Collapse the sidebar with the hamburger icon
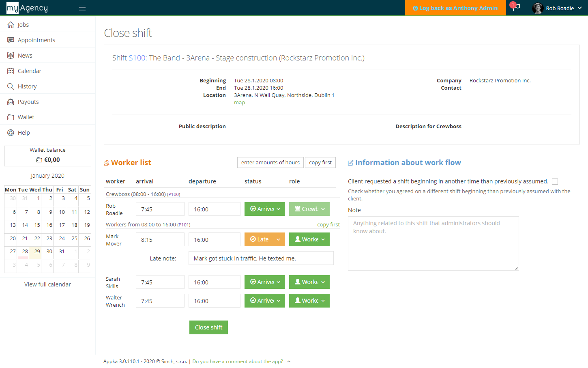The width and height of the screenshot is (588, 368). [82, 8]
